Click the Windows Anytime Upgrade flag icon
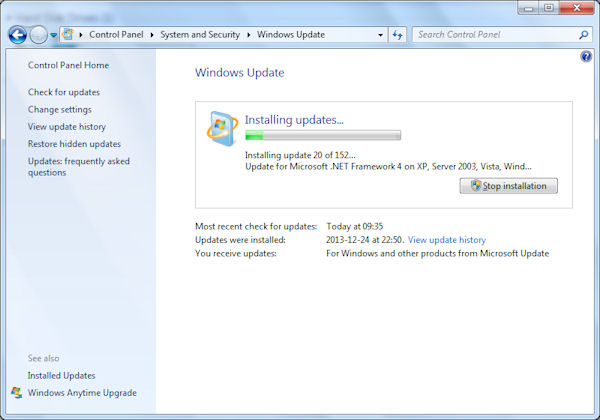The width and height of the screenshot is (600, 420). 16,392
